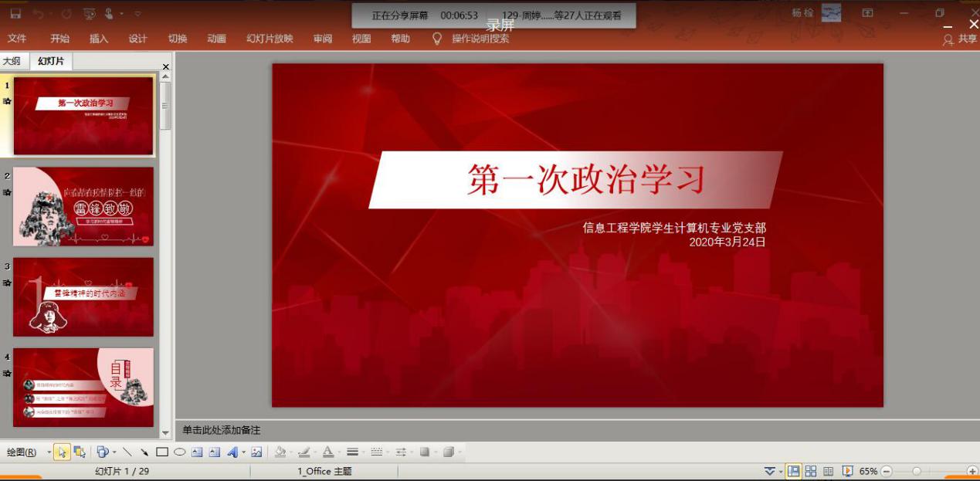Click the 共享 share button

pyautogui.click(x=961, y=39)
